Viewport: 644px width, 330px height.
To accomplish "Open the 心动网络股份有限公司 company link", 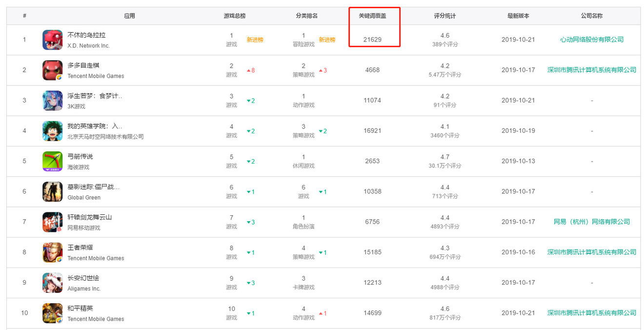I will click(591, 40).
